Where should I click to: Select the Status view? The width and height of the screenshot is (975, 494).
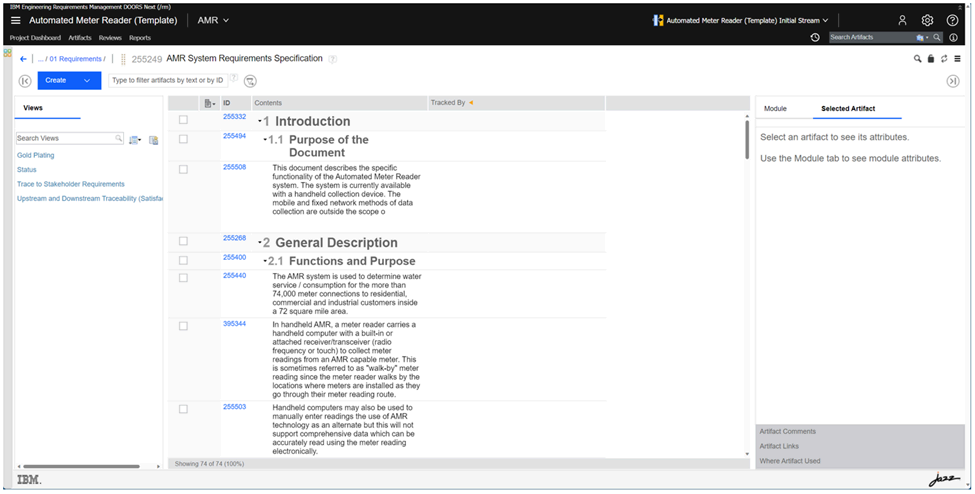tap(27, 169)
